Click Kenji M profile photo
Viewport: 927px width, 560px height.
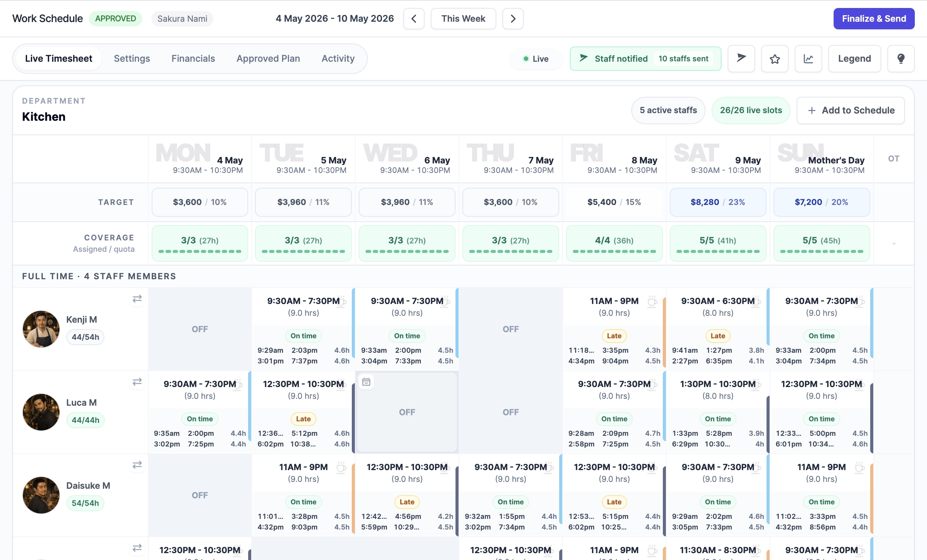tap(41, 329)
